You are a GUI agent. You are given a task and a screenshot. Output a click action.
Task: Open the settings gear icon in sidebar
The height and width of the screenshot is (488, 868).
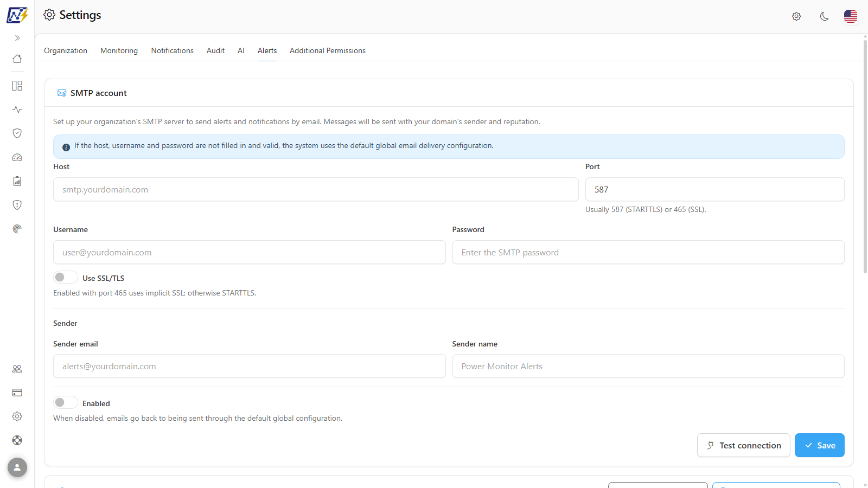(x=17, y=416)
